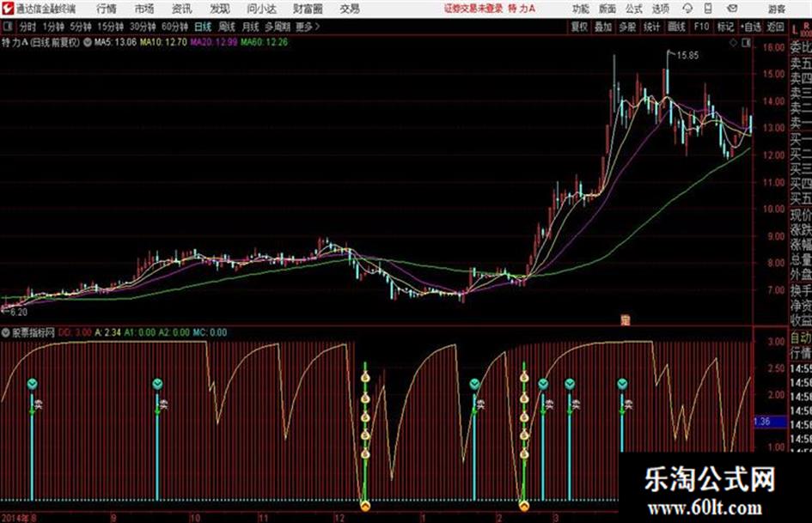This screenshot has width=812, height=523.
Task: Expand the 更多 periods list
Action: tap(308, 27)
